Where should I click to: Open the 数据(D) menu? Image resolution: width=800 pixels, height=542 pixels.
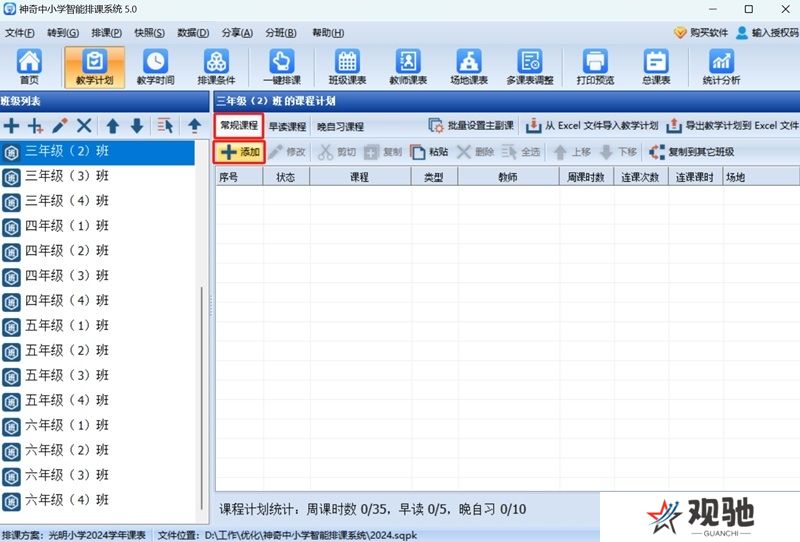193,33
